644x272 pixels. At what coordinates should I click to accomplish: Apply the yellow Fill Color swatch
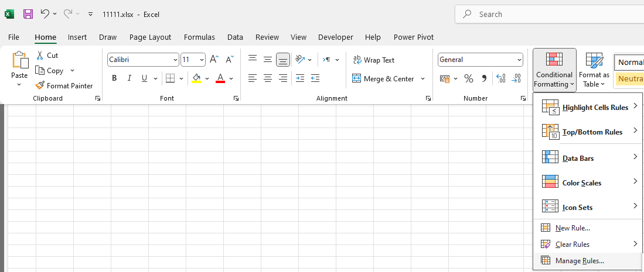tap(196, 78)
